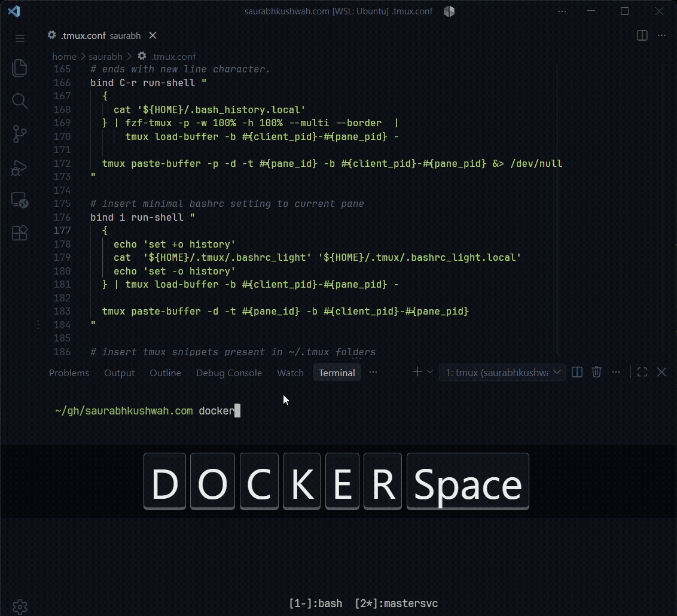Select the tmux window '[2*]:mastersvc'

(x=397, y=603)
